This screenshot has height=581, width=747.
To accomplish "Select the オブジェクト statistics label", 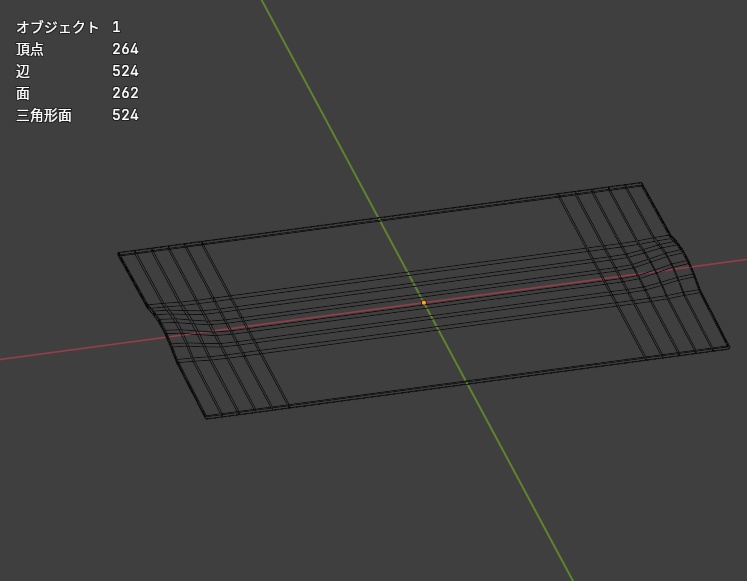I will coord(58,27).
